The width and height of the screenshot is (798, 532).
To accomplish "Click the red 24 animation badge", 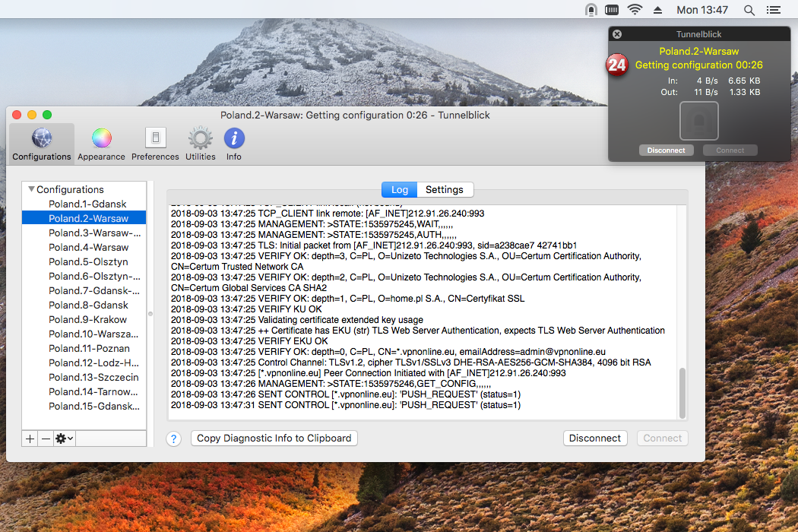I will coord(617,65).
